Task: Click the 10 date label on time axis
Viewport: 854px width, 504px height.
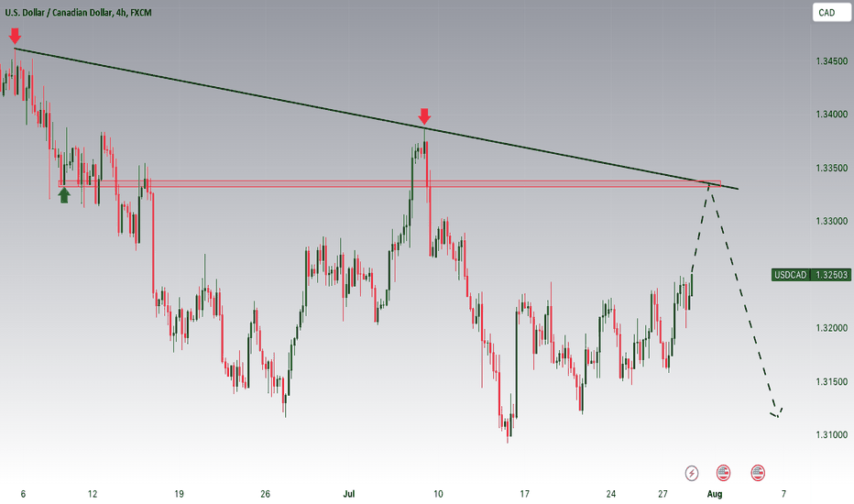Action: 438,494
